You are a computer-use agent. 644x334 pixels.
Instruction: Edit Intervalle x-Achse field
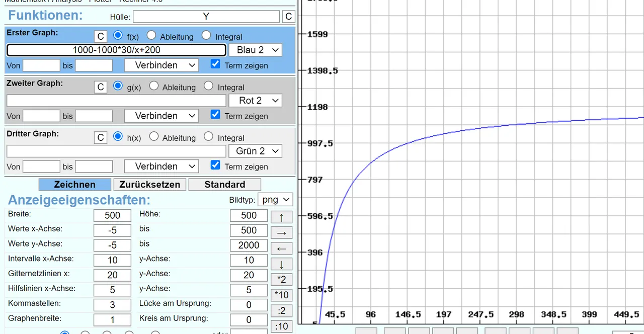112,260
